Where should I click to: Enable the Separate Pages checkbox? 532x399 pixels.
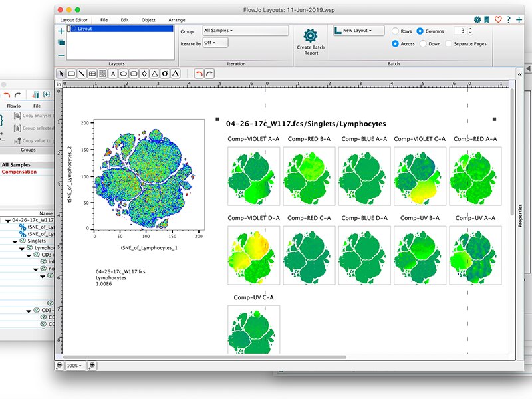448,43
